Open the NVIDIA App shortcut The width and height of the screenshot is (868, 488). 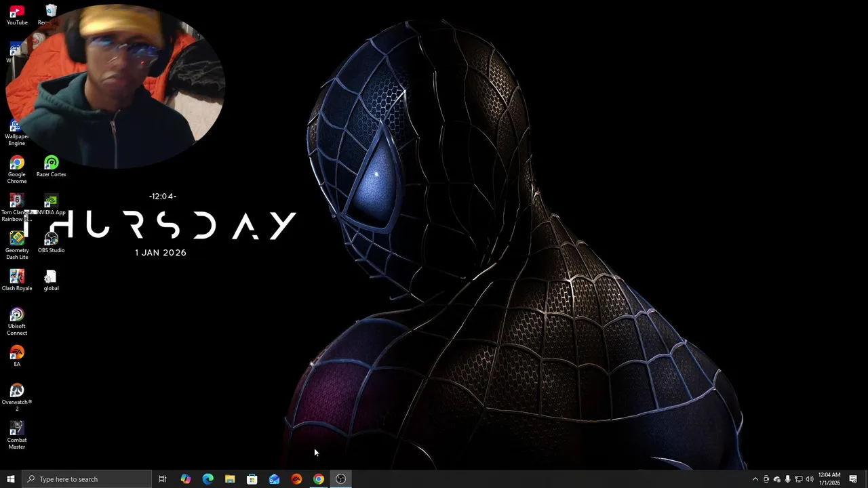click(51, 205)
